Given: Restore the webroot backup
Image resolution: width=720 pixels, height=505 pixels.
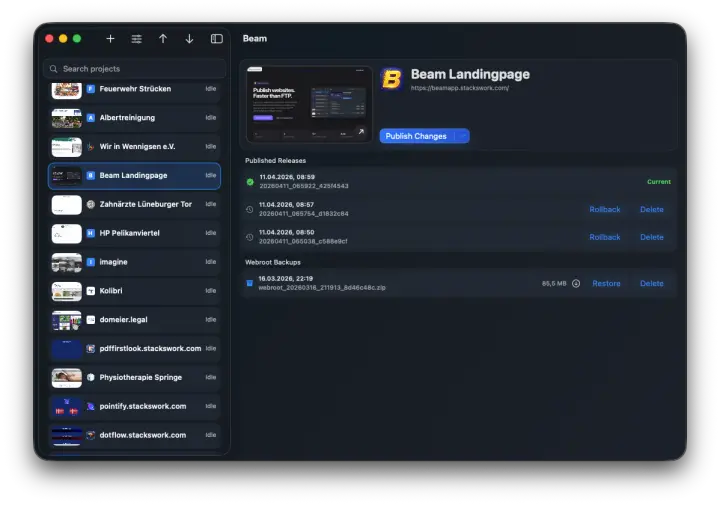Looking at the screenshot, I should click(606, 284).
